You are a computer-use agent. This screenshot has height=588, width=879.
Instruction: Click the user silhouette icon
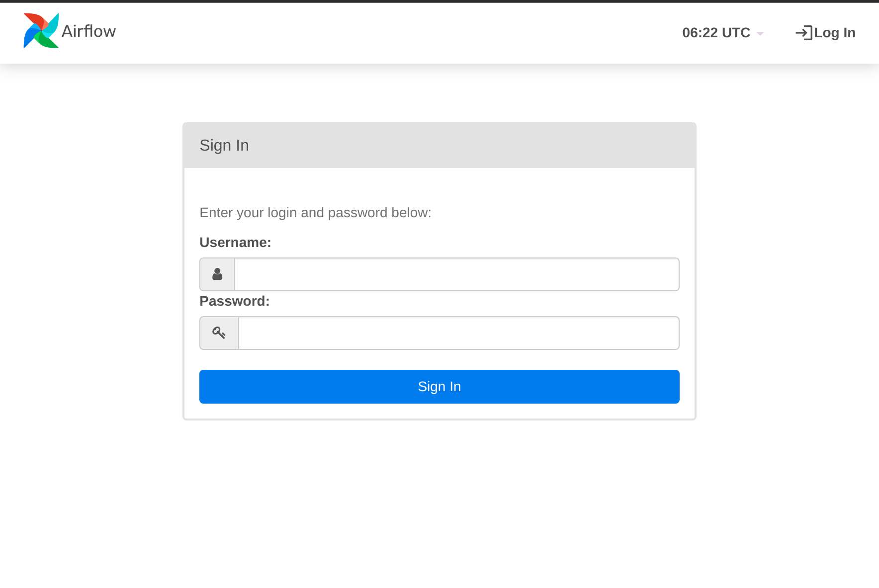click(217, 274)
